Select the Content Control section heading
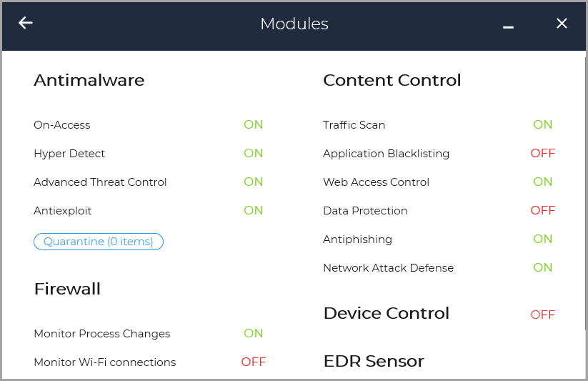Screen dimensions: 588x381 (x=392, y=80)
